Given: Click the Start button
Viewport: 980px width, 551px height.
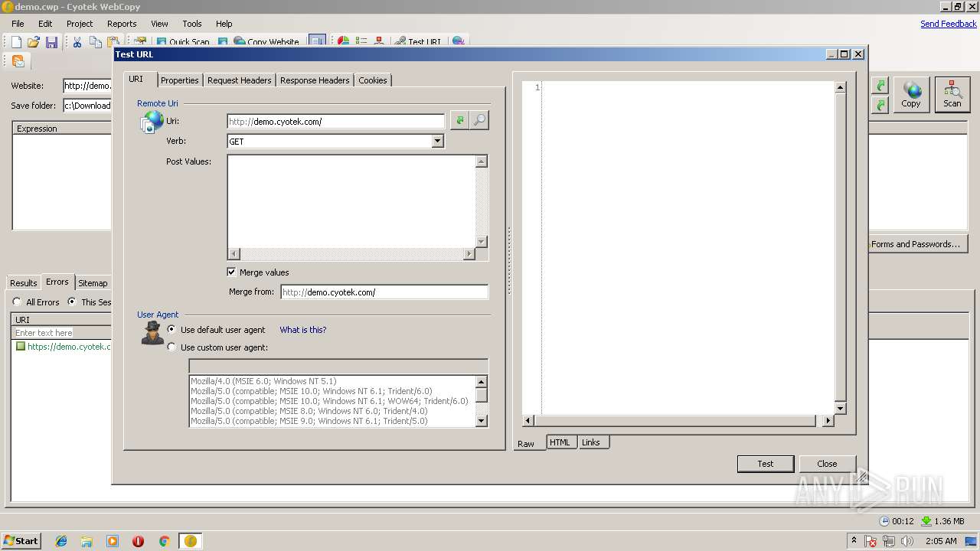Looking at the screenshot, I should (21, 540).
